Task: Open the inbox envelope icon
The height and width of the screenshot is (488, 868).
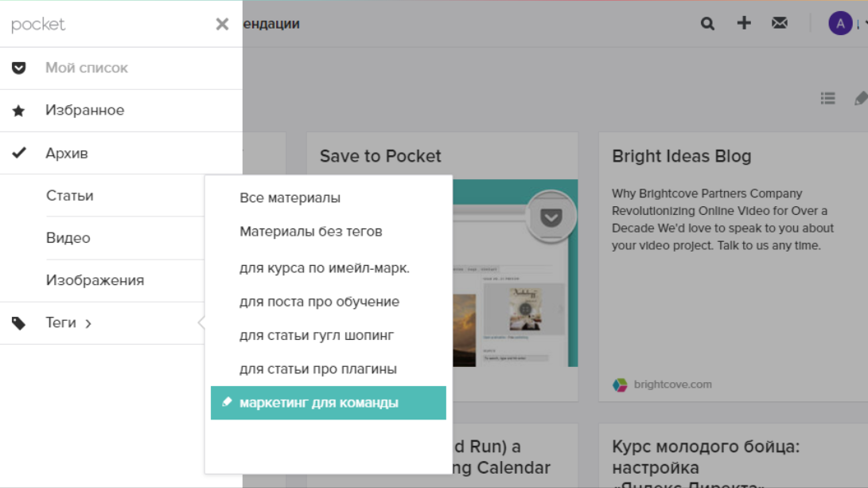Action: 780,23
